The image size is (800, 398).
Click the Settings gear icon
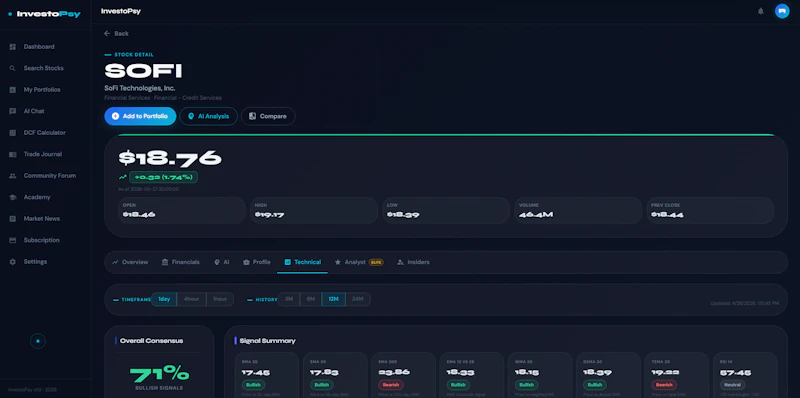[x=13, y=262]
